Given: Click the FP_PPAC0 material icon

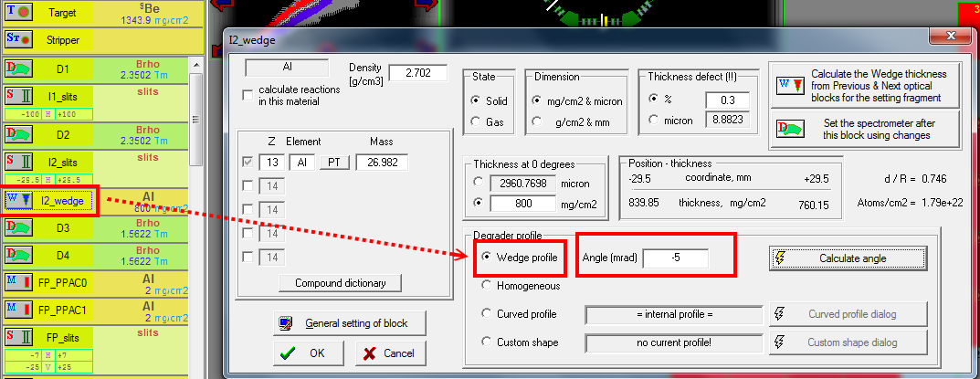Looking at the screenshot, I should tap(17, 279).
